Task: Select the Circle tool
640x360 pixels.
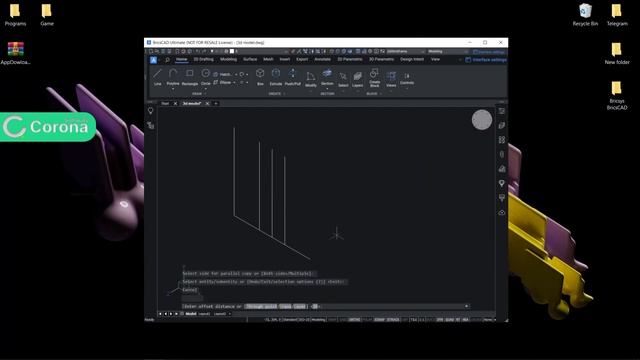Action: [x=206, y=76]
